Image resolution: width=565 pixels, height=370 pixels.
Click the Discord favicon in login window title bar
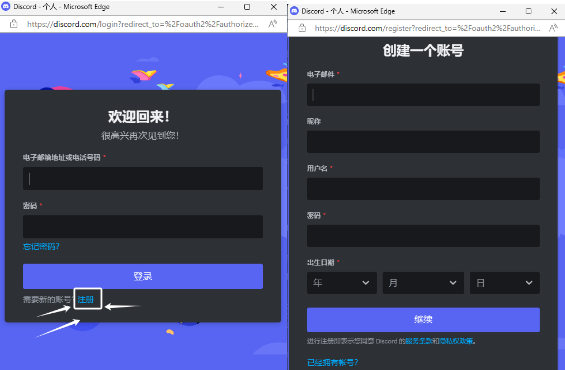point(6,6)
